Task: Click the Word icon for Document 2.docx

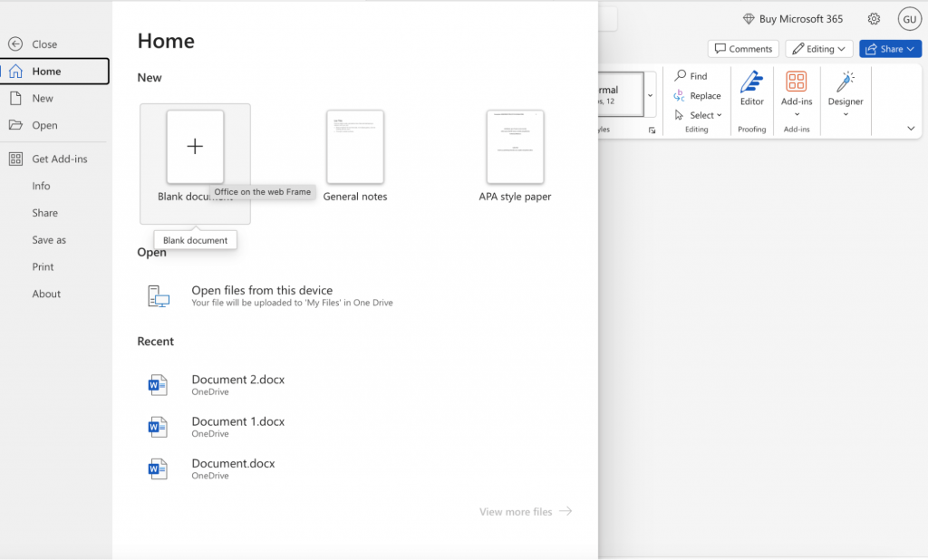Action: pyautogui.click(x=158, y=385)
